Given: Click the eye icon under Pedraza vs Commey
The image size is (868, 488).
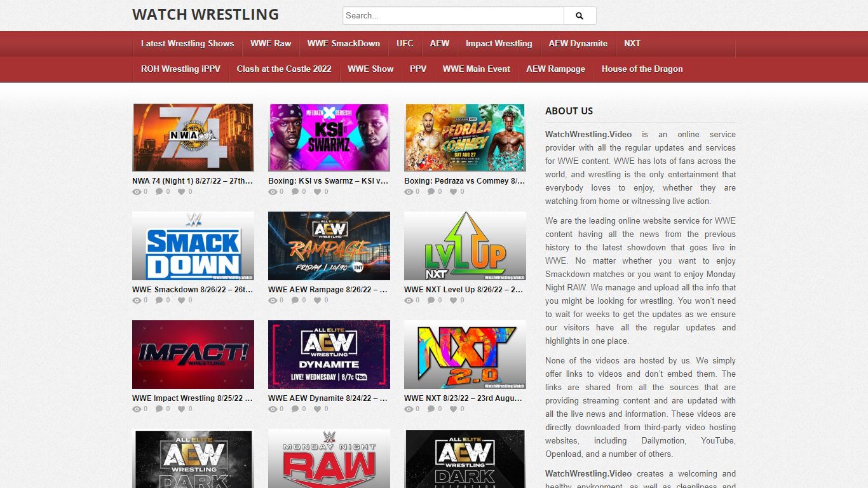Looking at the screenshot, I should point(409,191).
